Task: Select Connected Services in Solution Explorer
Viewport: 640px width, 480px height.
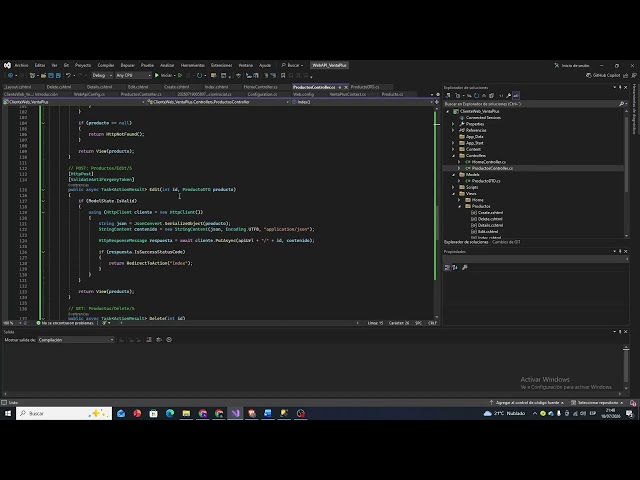Action: coord(483,118)
